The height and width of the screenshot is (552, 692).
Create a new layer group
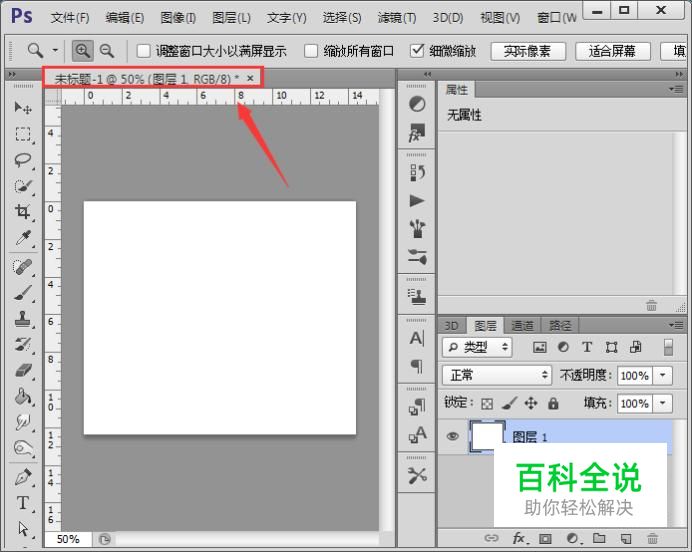(599, 538)
